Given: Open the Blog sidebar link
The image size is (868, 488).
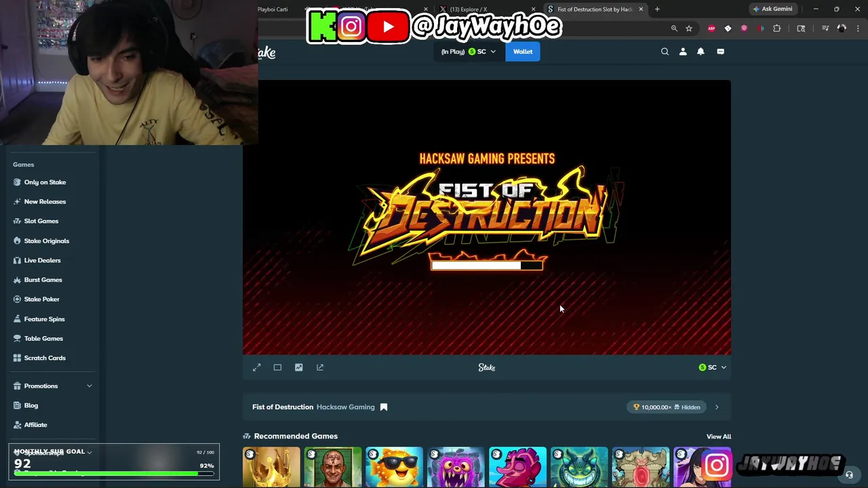Looking at the screenshot, I should click(31, 405).
